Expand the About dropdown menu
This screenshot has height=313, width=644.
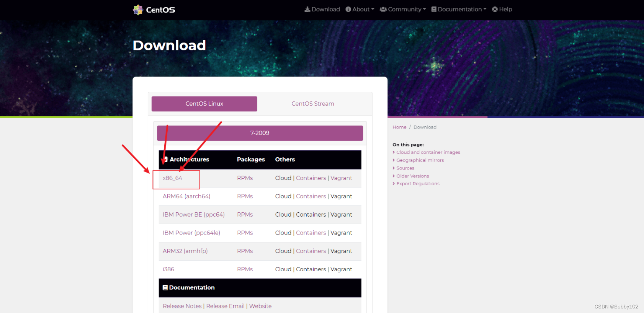pos(360,9)
